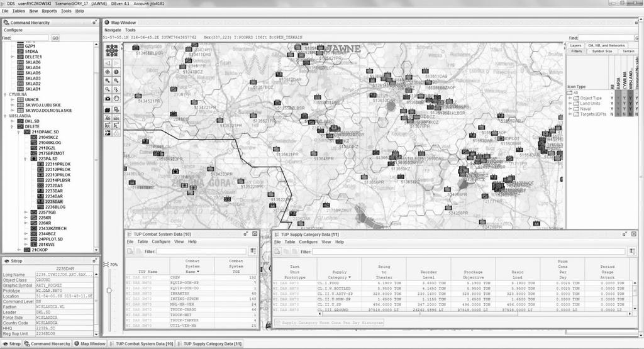Select the zoom-to-area magnifier tool

point(108,89)
